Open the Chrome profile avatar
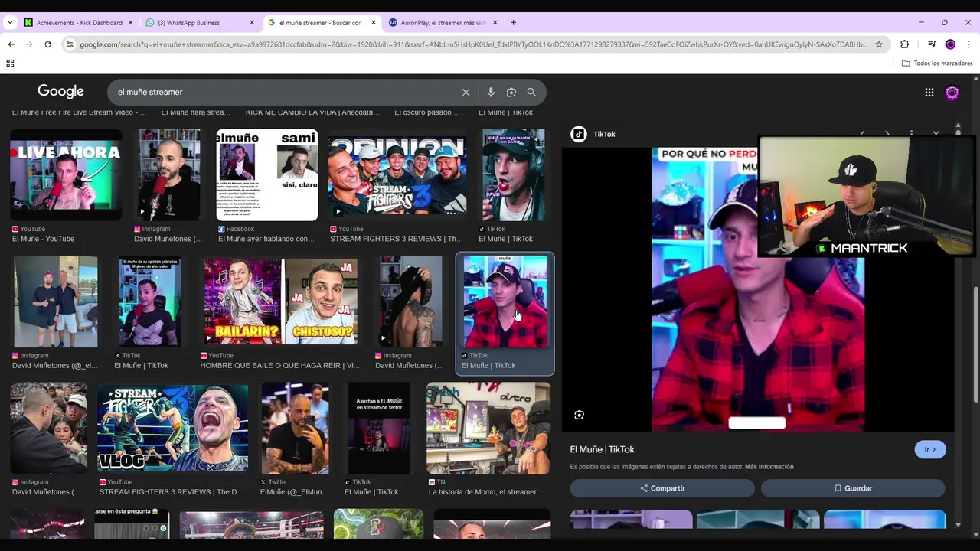The image size is (980, 551). click(950, 44)
